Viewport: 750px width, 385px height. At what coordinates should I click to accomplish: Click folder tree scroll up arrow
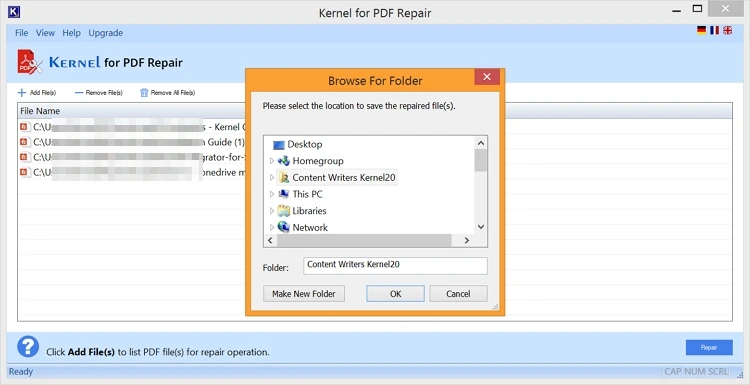click(481, 143)
